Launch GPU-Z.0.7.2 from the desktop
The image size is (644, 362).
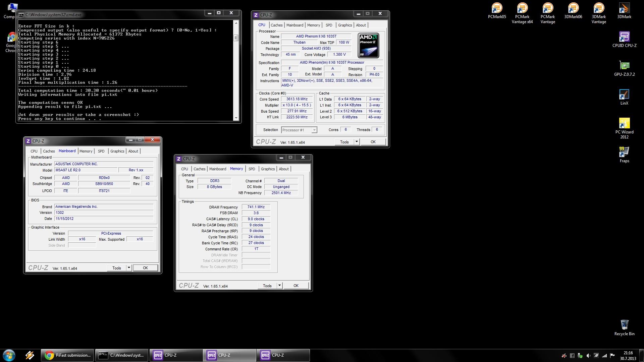point(624,68)
